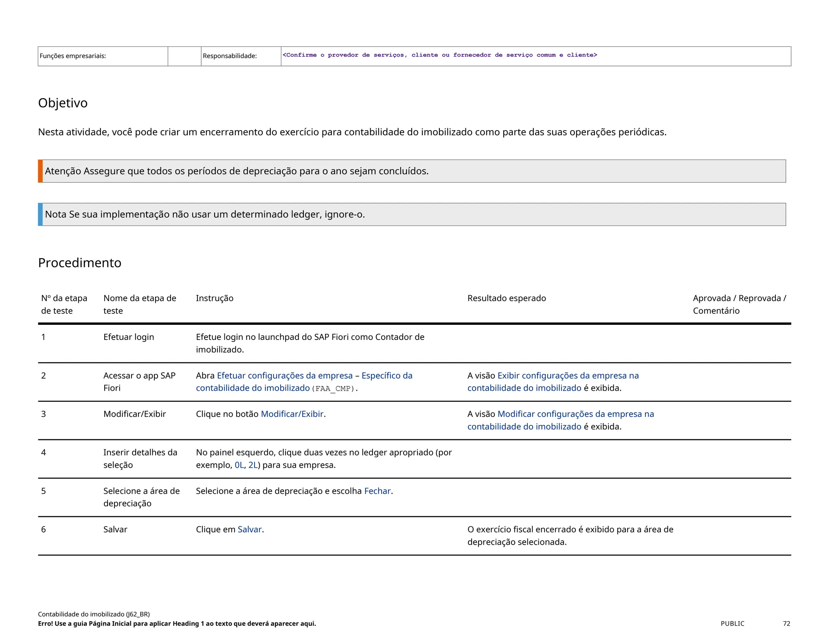Screen dimensions: 834x644
Task: Click the 'Procedimento' heading
Action: coord(79,263)
